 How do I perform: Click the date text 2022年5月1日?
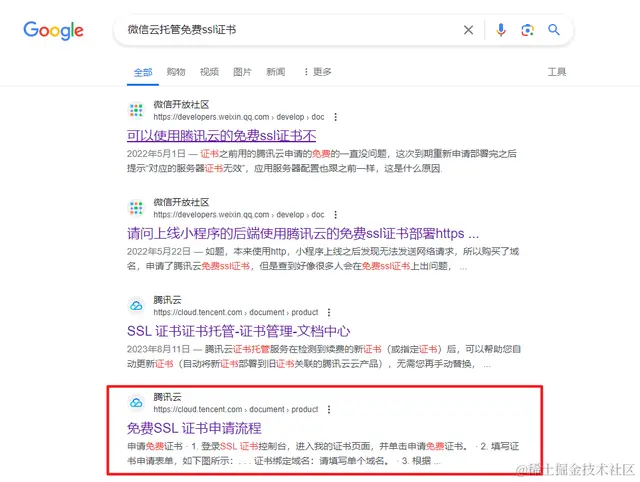click(156, 154)
